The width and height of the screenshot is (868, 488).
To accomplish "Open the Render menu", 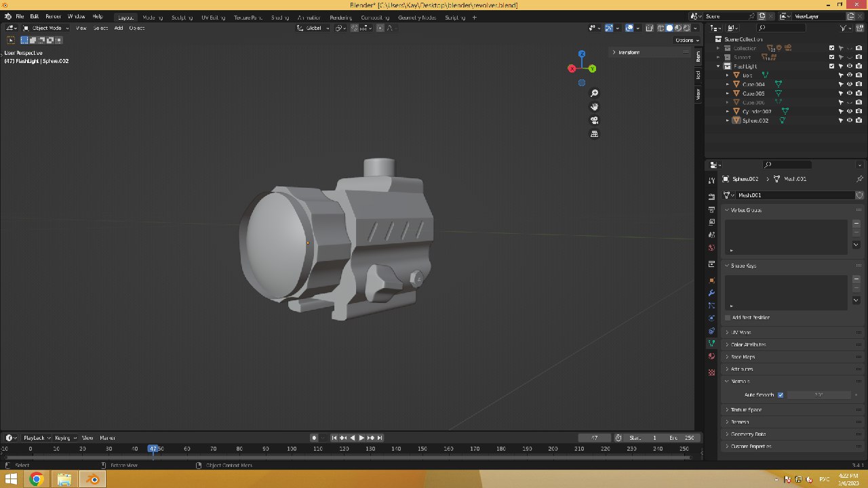I will click(53, 16).
